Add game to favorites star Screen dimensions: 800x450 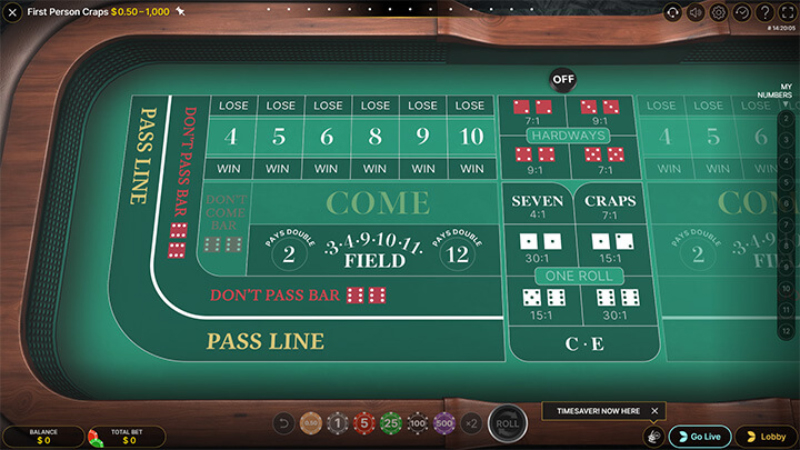pyautogui.click(x=180, y=12)
